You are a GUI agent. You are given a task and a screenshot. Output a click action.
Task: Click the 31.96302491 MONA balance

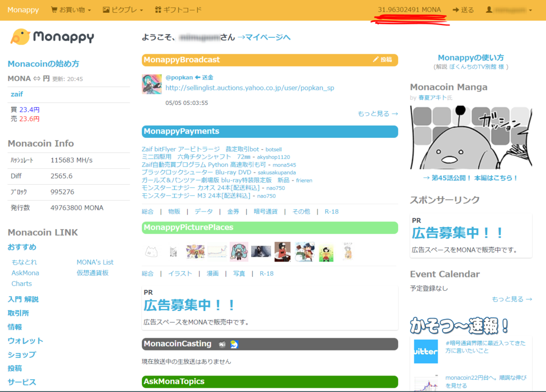click(x=409, y=10)
